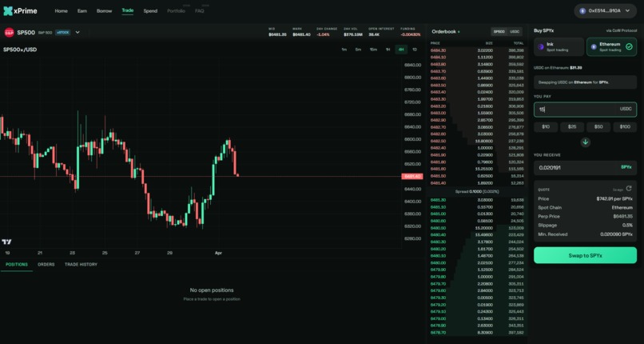
Task: Open the Spend page
Action: [x=150, y=11]
